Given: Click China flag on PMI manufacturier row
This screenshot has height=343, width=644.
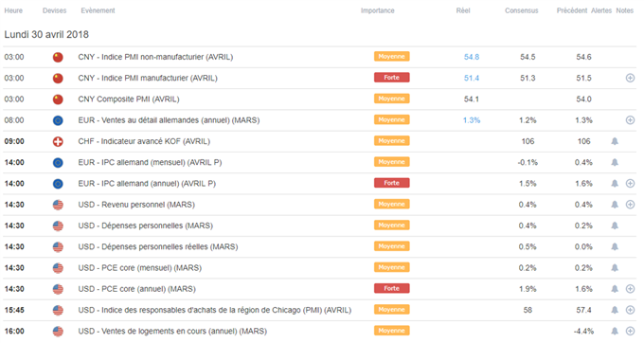Looking at the screenshot, I should [58, 78].
